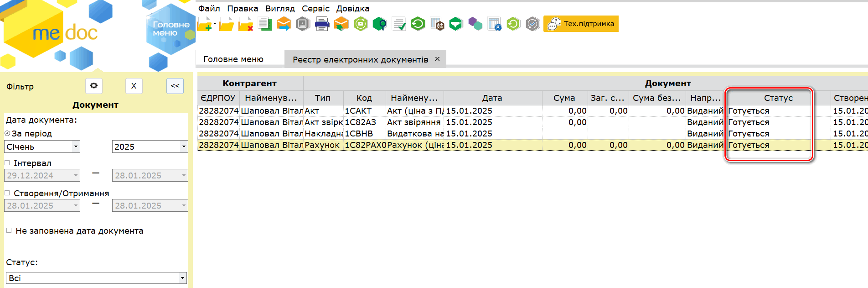Open the month dropdown showing Січень
This screenshot has width=868, height=288.
tap(76, 147)
